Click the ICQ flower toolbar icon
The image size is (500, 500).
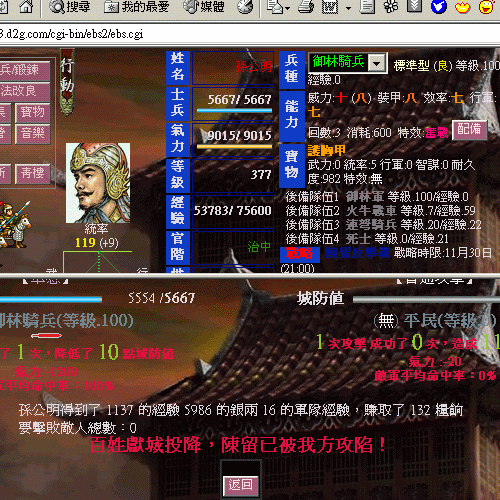point(391,7)
